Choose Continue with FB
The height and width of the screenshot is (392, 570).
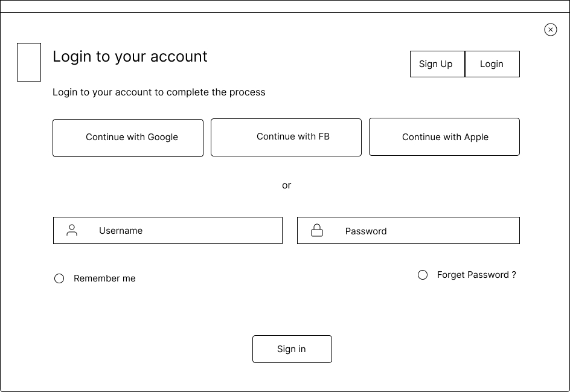click(x=286, y=137)
